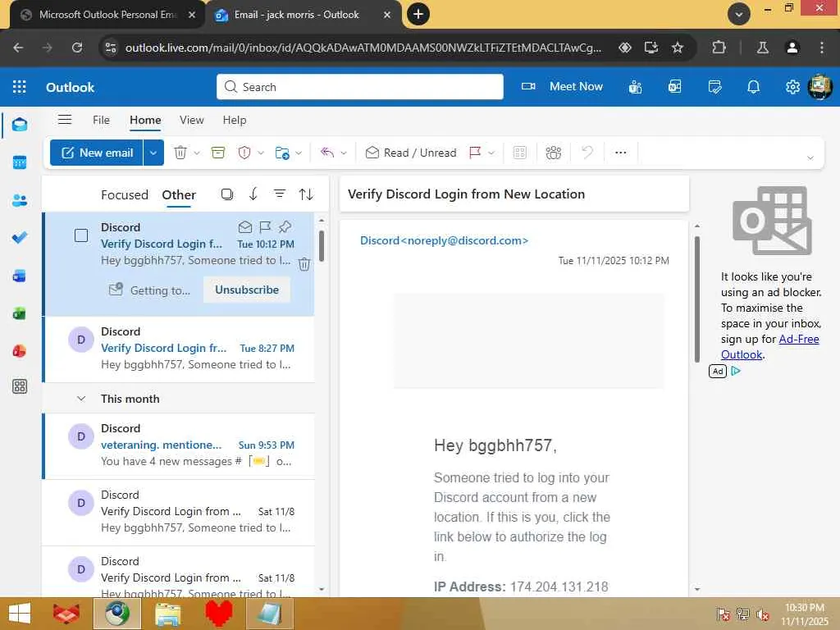This screenshot has width=840, height=630.
Task: Open the veteraning mentioned Discord email
Action: point(179,445)
